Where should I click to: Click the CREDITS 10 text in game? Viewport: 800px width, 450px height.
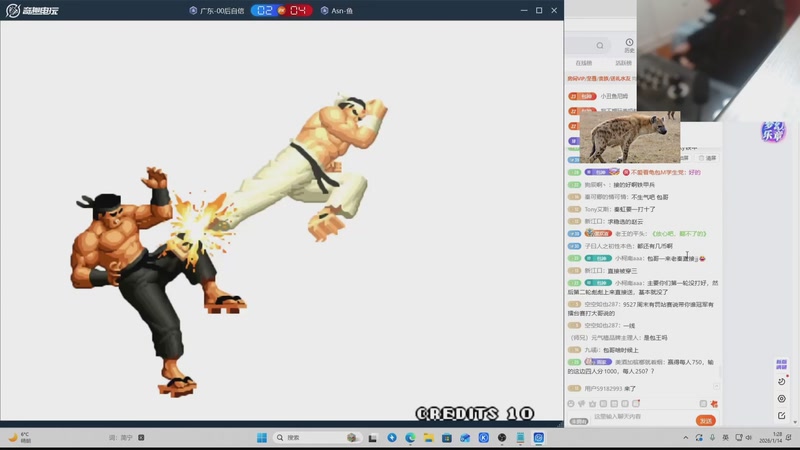(475, 413)
